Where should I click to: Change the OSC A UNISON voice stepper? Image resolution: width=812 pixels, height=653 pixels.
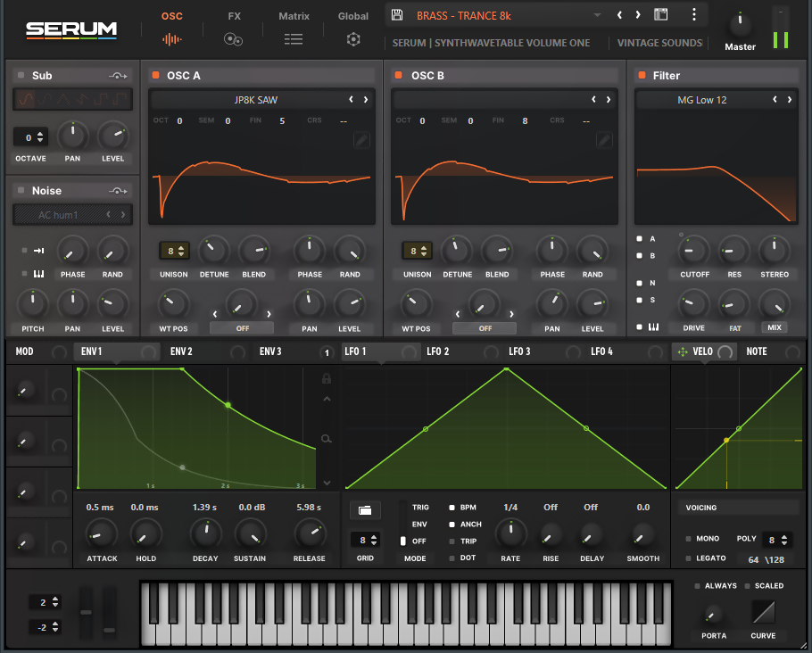[x=175, y=252]
